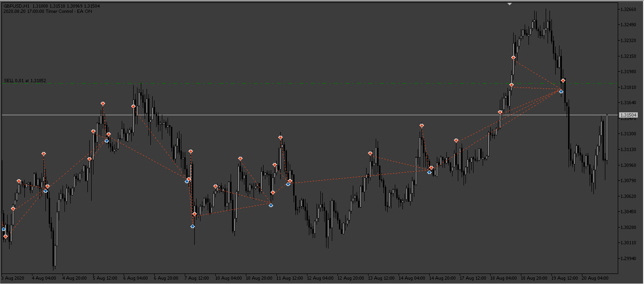Click the 18 Aug 04:00 time axis label
Viewport: 644px width, 284px height.
coord(503,278)
